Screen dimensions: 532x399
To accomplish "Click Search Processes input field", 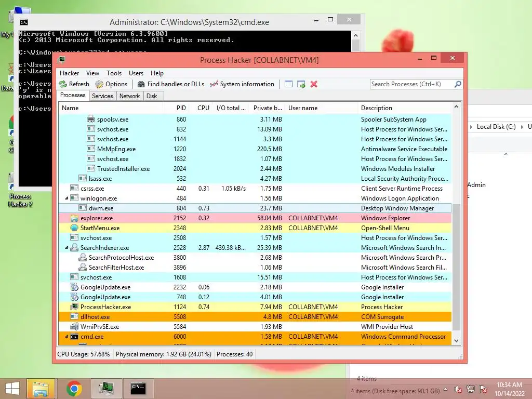I will 412,84.
